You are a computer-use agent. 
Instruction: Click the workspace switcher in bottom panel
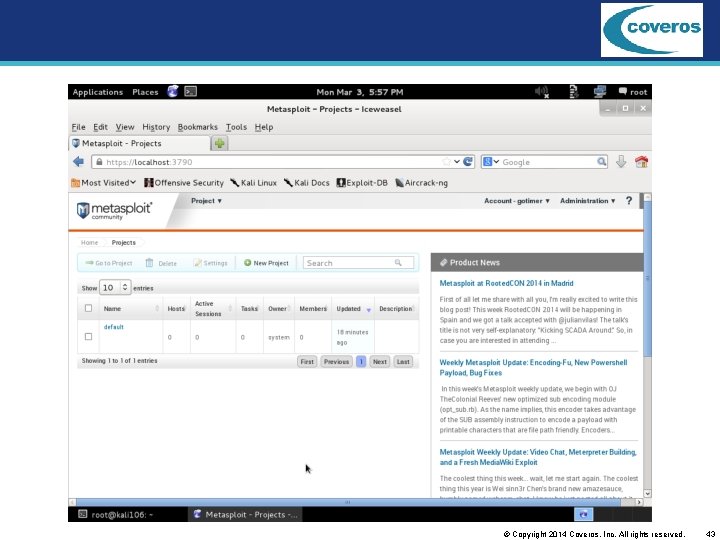tap(584, 514)
